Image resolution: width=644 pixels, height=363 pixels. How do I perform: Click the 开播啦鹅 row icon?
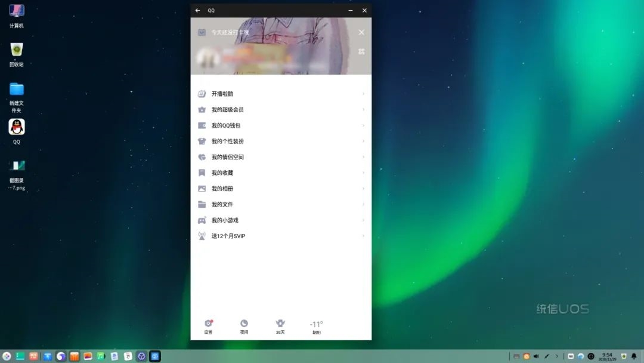pos(202,94)
